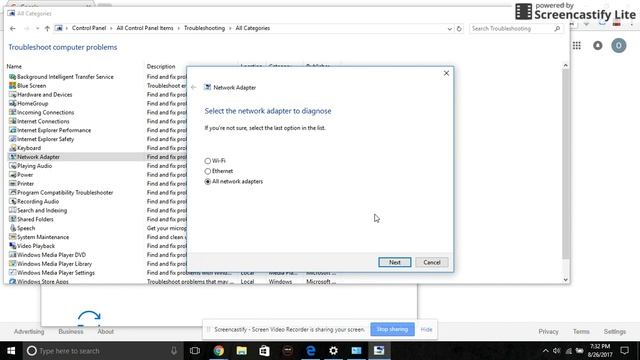Click the Recording Audio icon

(13, 202)
